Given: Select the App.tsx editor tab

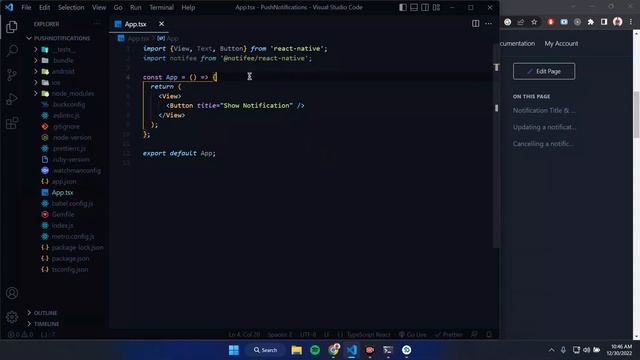Looking at the screenshot, I should [136, 24].
